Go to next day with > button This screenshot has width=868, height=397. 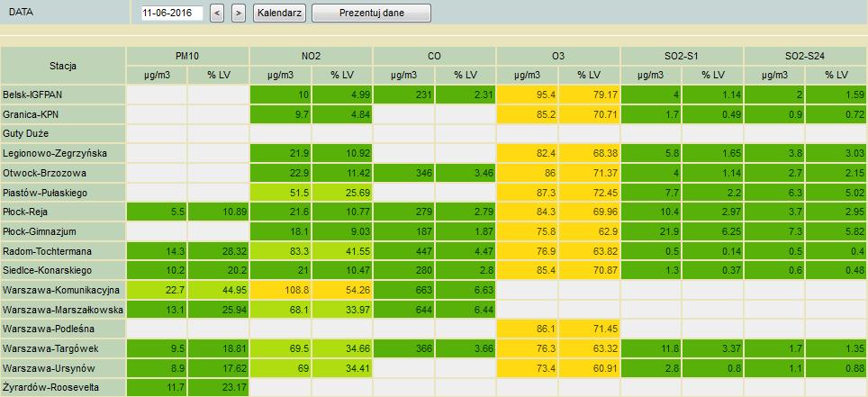[x=239, y=13]
